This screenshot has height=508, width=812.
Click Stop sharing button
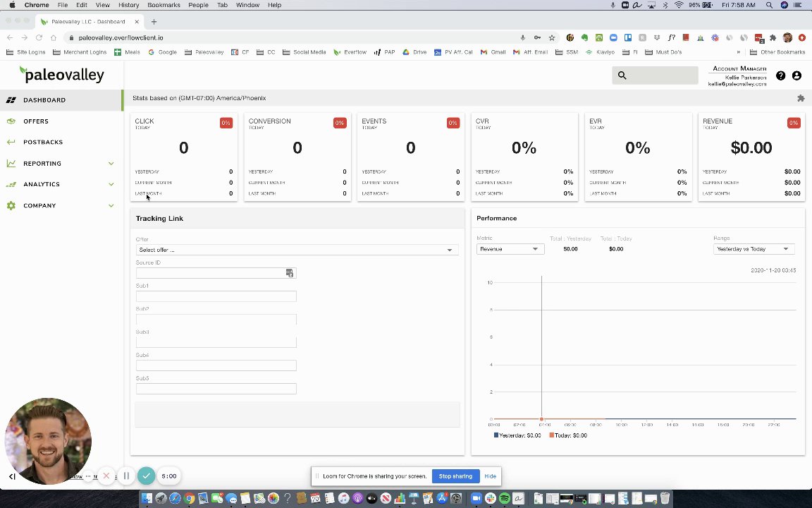[x=455, y=476]
